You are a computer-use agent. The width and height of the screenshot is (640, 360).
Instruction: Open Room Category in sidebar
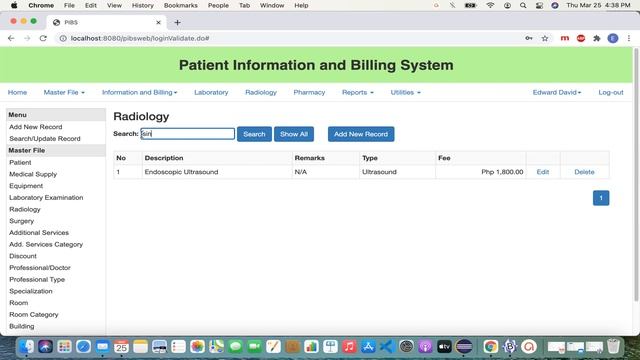[x=33, y=315]
